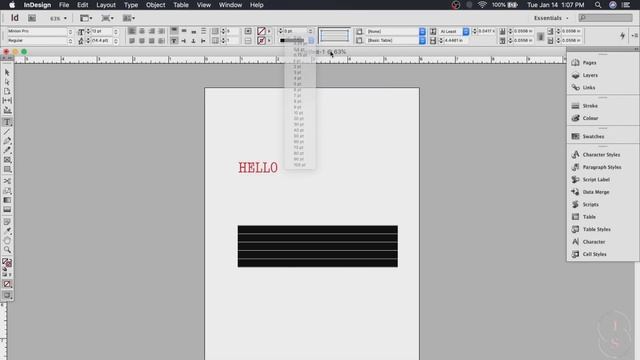Open the zoom level 63% dropdown

58,18
